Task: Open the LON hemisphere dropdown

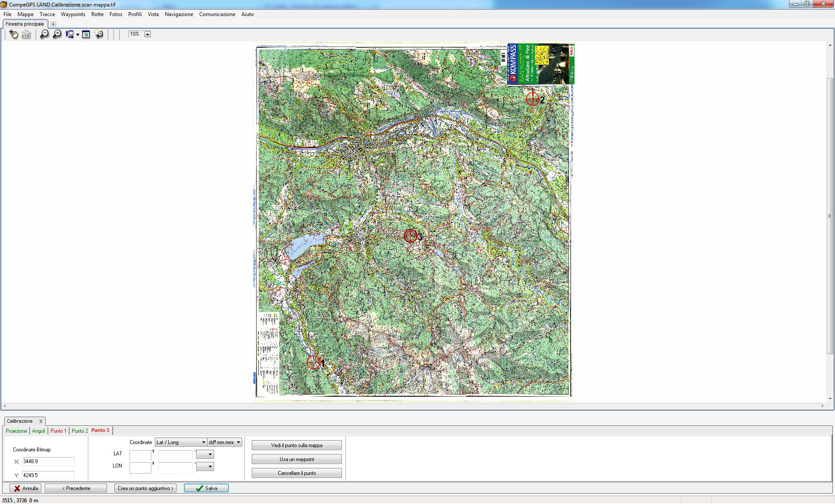Action: pos(205,467)
